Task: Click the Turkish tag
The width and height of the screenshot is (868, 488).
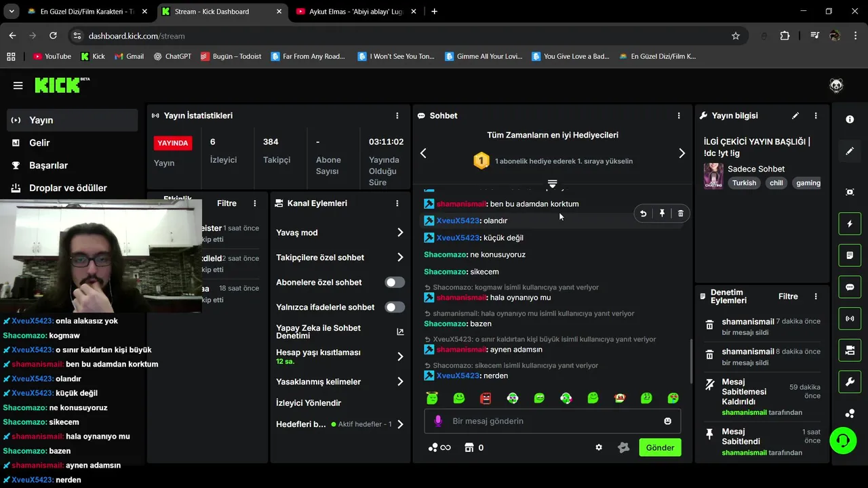Action: tap(744, 183)
